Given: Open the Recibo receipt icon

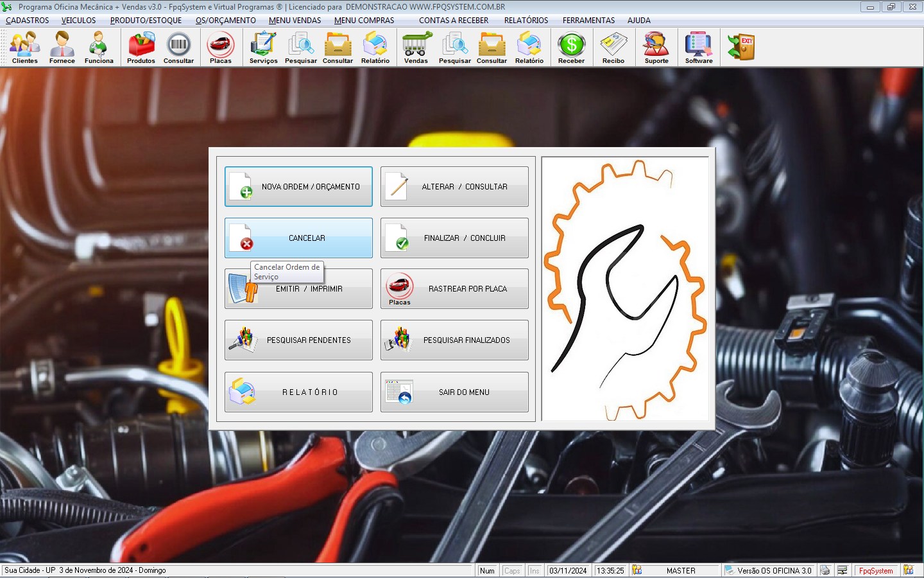Looking at the screenshot, I should coord(613,48).
